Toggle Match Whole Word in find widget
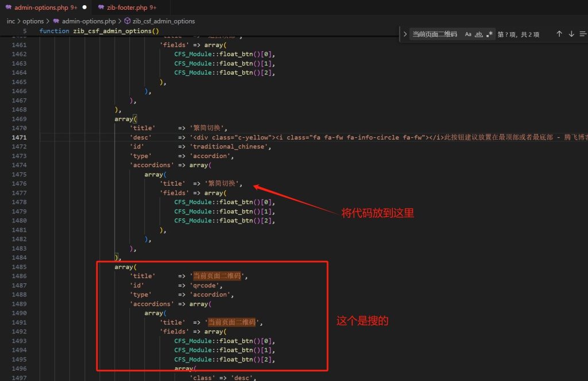 coord(479,34)
